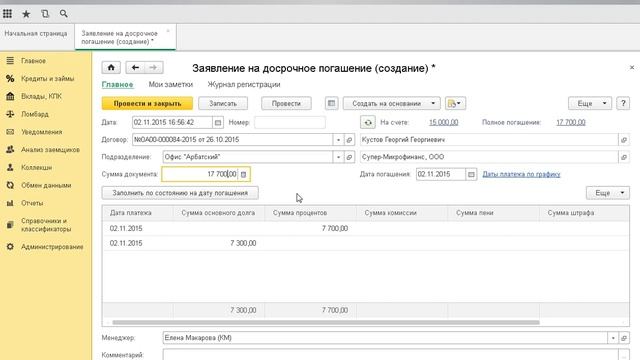
Task: Open search magnifier icon
Action: [63, 13]
